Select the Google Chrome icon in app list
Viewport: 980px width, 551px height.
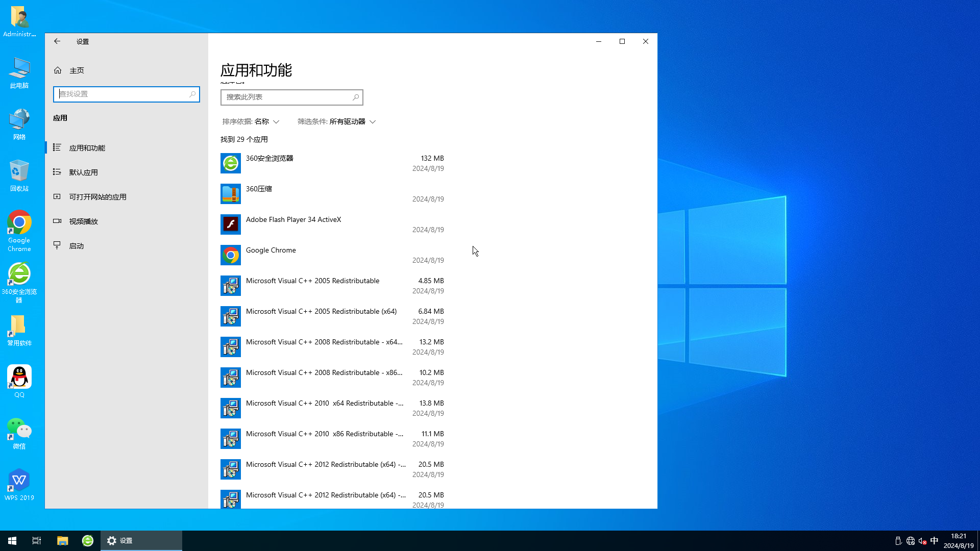coord(231,255)
